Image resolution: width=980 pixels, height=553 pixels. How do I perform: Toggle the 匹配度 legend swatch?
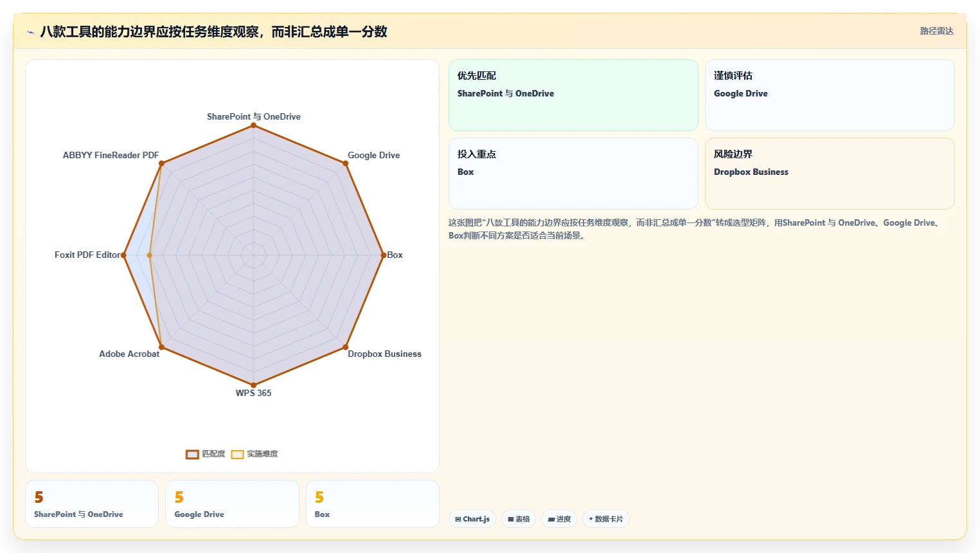point(192,455)
